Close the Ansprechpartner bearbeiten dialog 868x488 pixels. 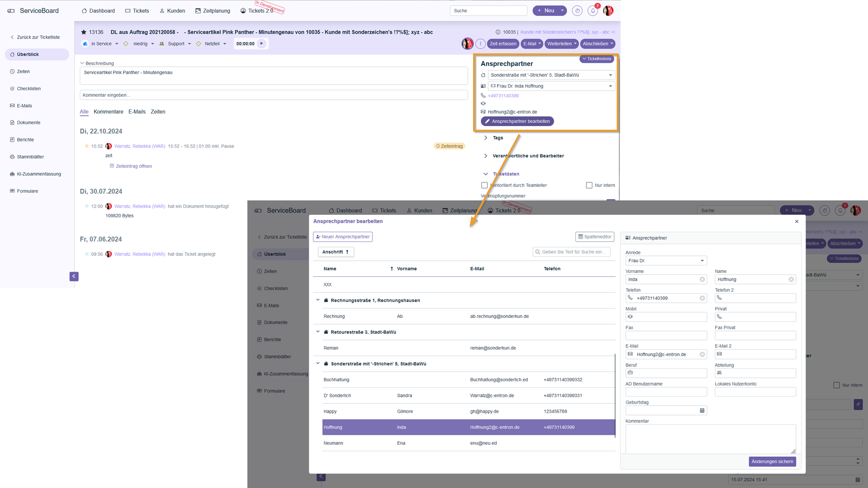point(796,221)
